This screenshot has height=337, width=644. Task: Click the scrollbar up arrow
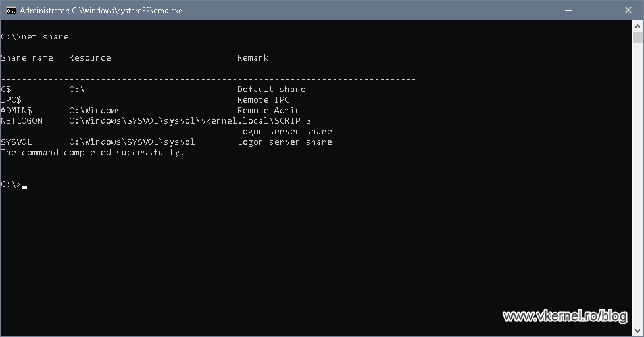[x=637, y=26]
